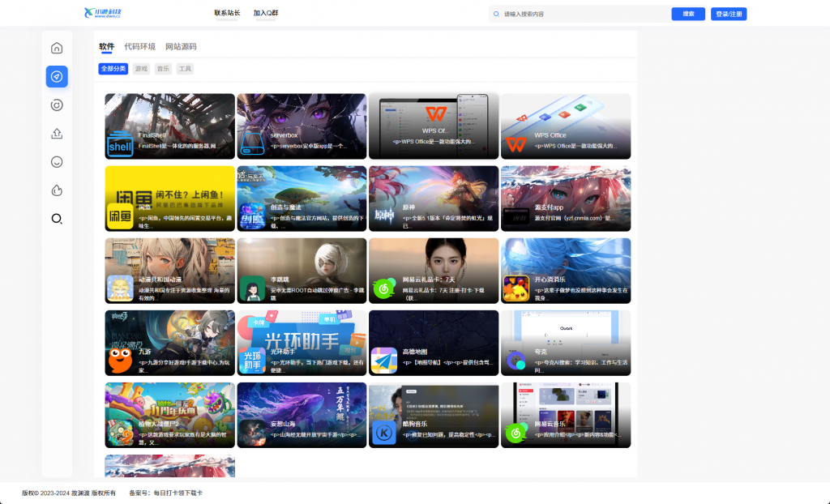Filter by the 工具 category
Image resolution: width=830 pixels, height=504 pixels.
pos(185,69)
